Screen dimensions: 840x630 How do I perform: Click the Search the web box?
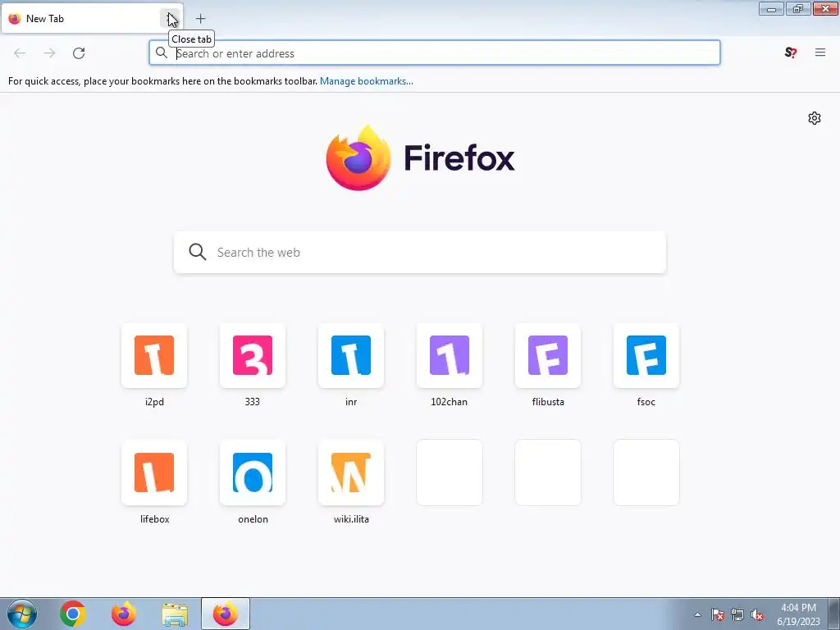pos(420,253)
